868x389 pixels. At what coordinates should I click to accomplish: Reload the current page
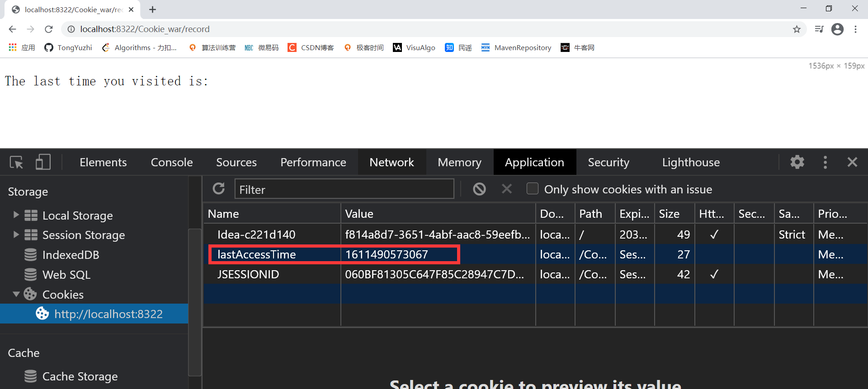(x=49, y=29)
